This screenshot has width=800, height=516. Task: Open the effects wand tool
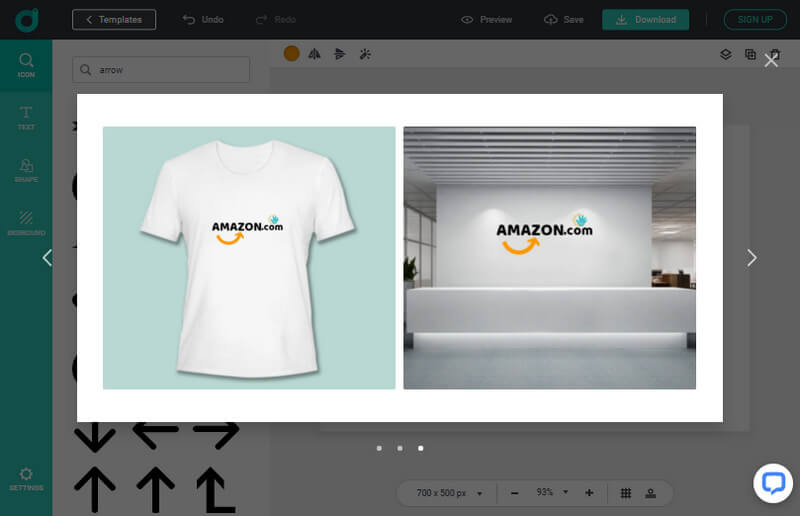(x=365, y=54)
